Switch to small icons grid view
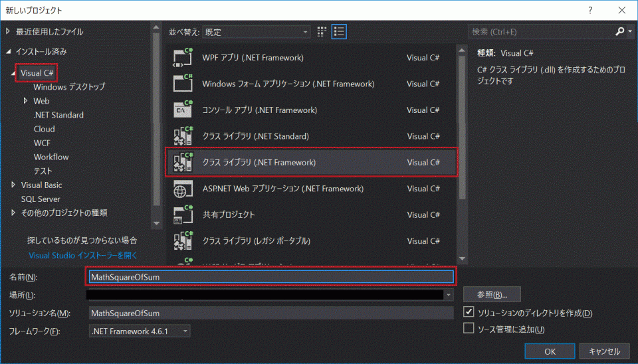 coord(322,32)
